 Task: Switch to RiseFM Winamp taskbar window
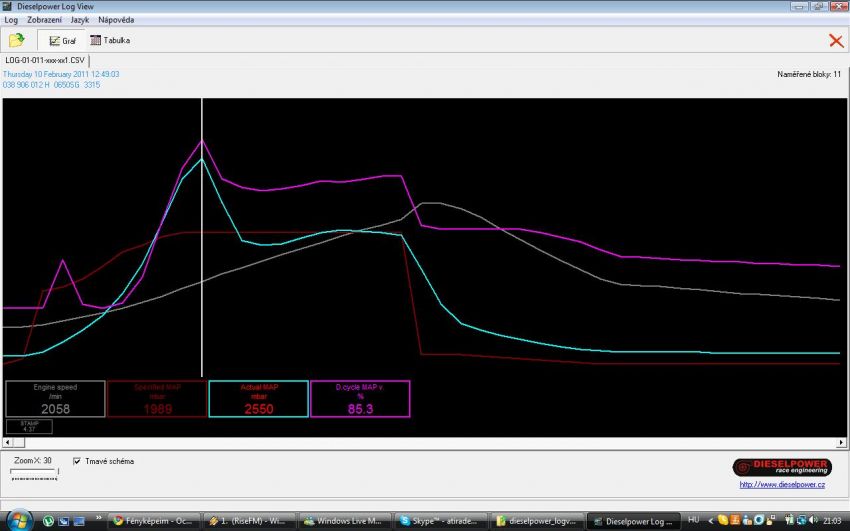(249, 521)
